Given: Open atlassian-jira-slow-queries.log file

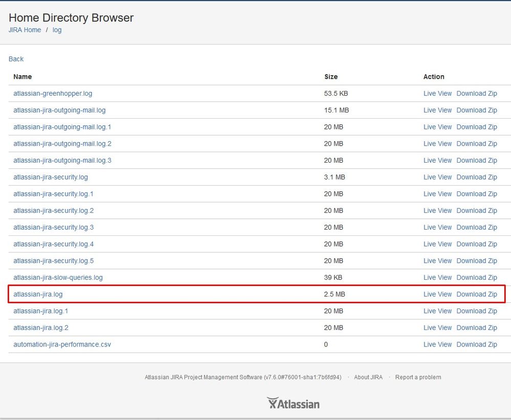Looking at the screenshot, I should (58, 278).
